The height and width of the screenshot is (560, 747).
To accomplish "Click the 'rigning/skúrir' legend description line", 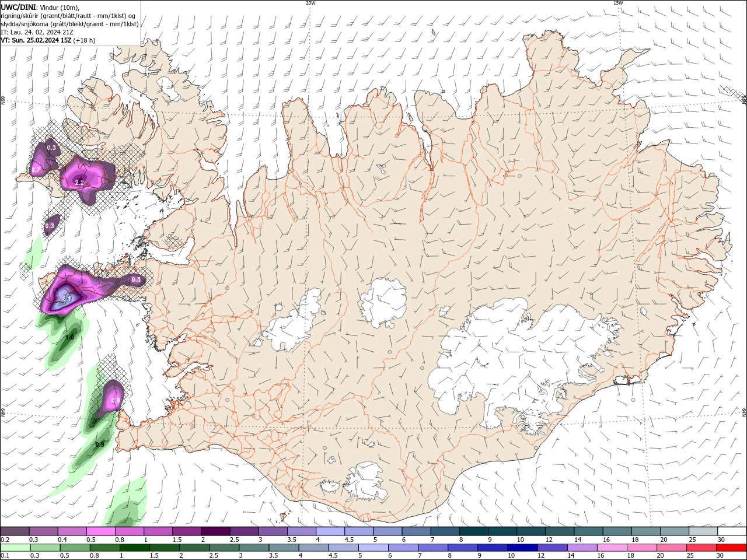I will tap(68, 16).
